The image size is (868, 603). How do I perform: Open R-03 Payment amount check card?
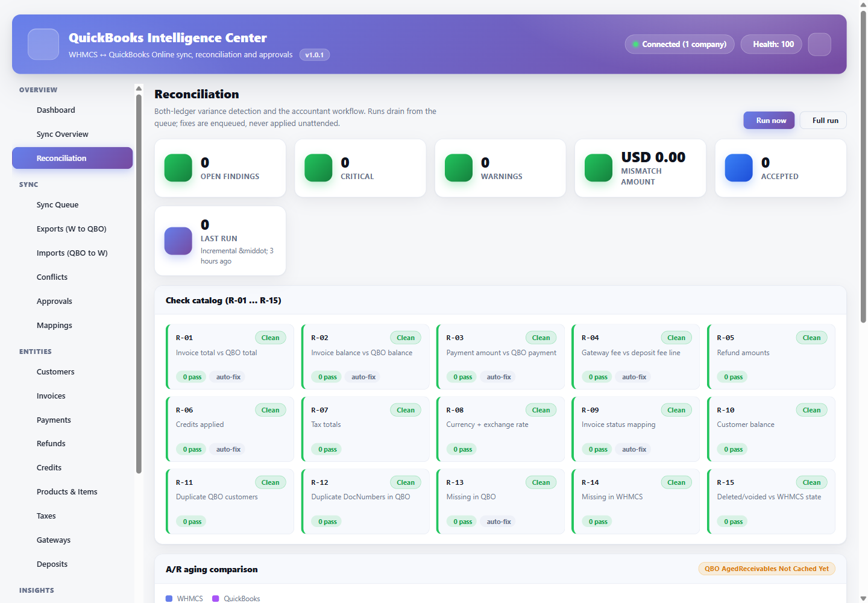coord(500,357)
